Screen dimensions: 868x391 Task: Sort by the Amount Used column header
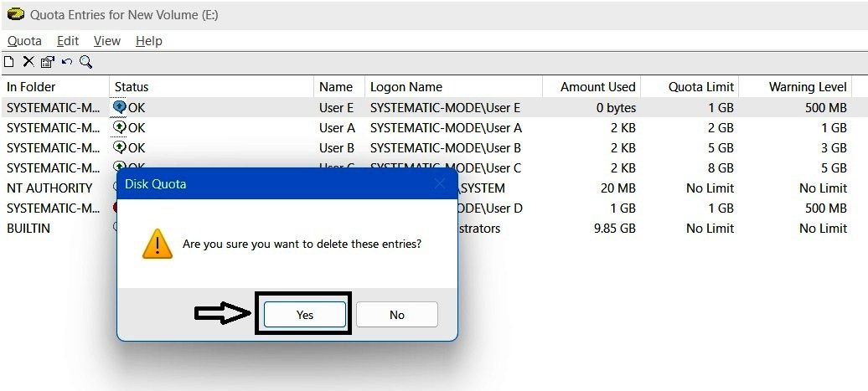click(x=592, y=87)
